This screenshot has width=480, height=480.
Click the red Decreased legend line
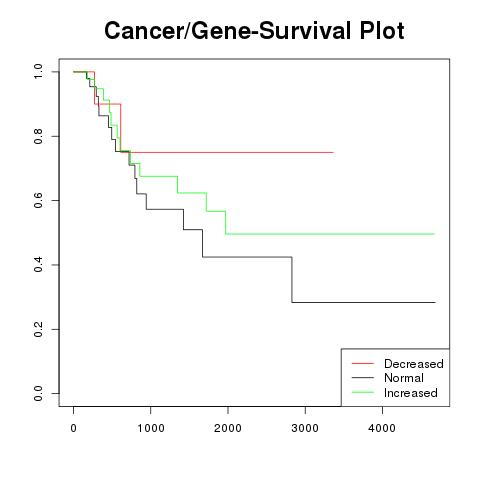pyautogui.click(x=363, y=363)
